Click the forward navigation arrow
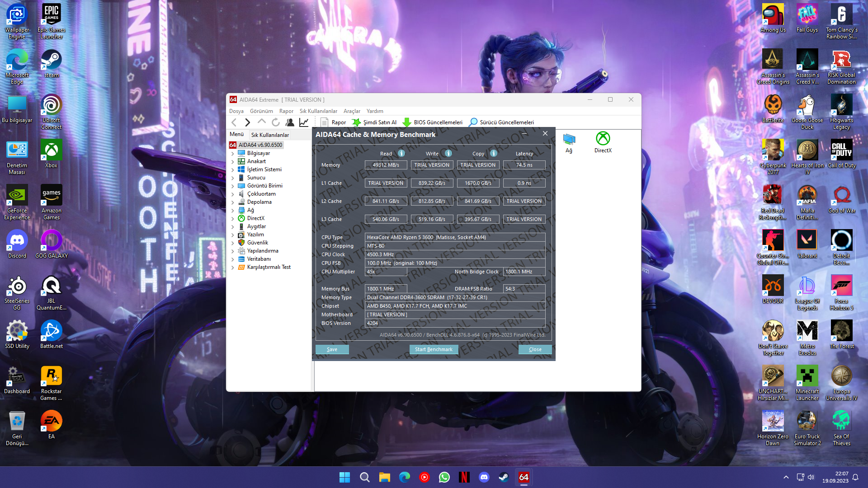This screenshot has width=868, height=488. [247, 122]
